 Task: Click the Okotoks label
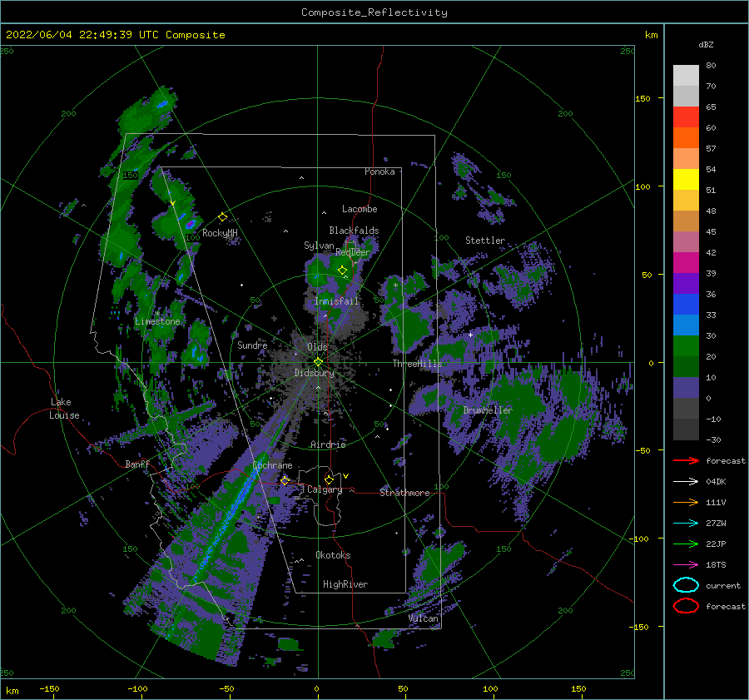click(x=333, y=555)
